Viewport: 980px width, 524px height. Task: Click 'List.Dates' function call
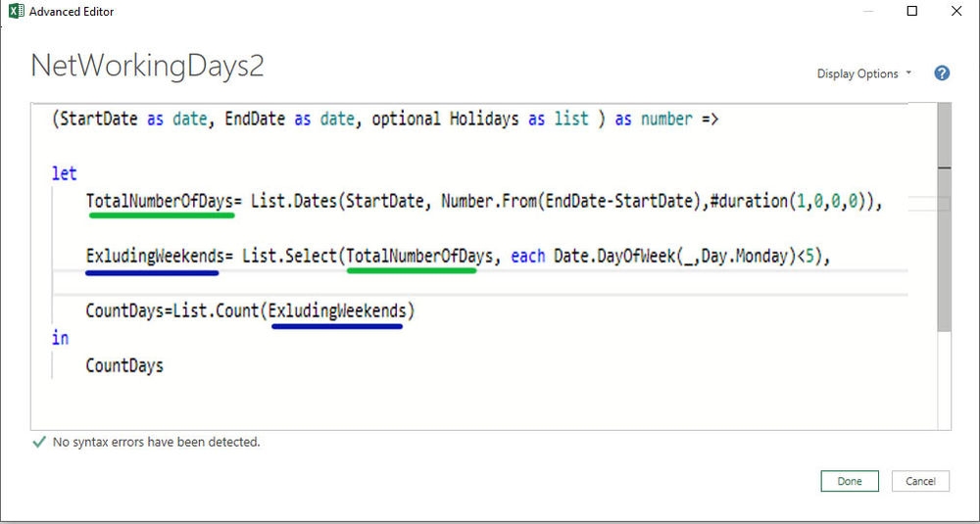click(295, 202)
